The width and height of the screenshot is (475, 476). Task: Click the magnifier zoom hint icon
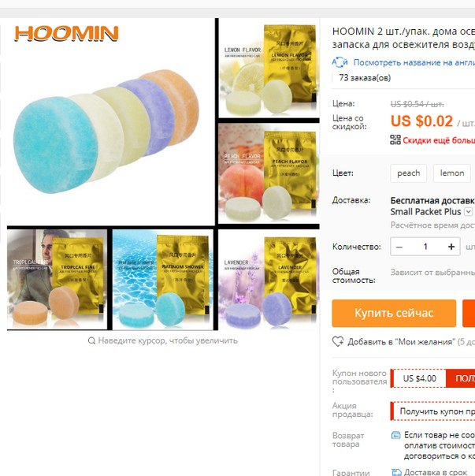click(91, 340)
